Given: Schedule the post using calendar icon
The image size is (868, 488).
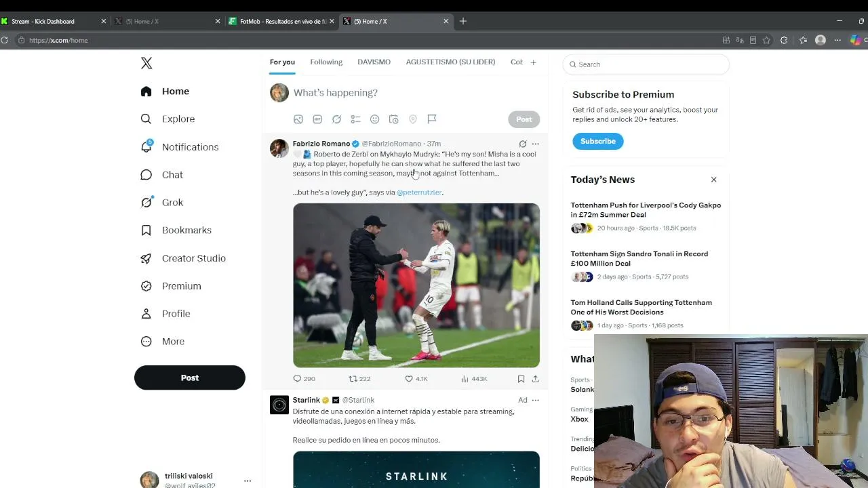Looking at the screenshot, I should click(393, 119).
